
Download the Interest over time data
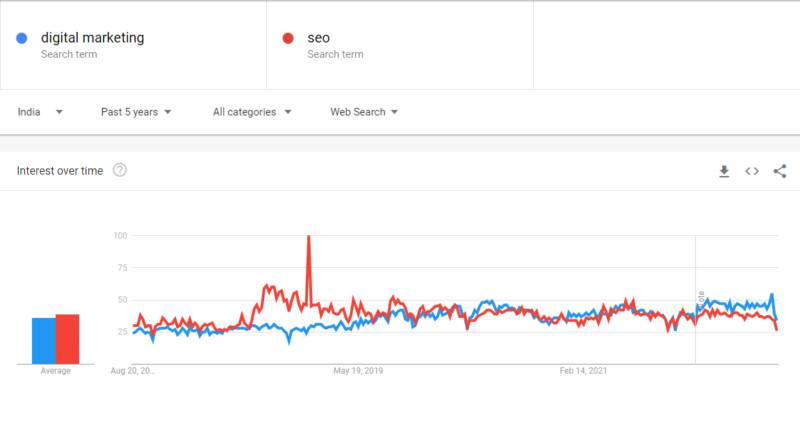click(x=724, y=171)
